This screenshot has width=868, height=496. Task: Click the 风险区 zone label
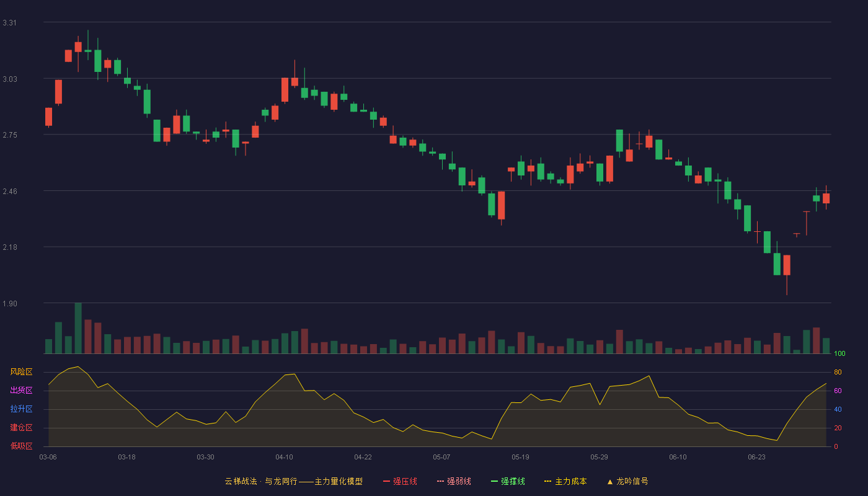click(x=21, y=372)
